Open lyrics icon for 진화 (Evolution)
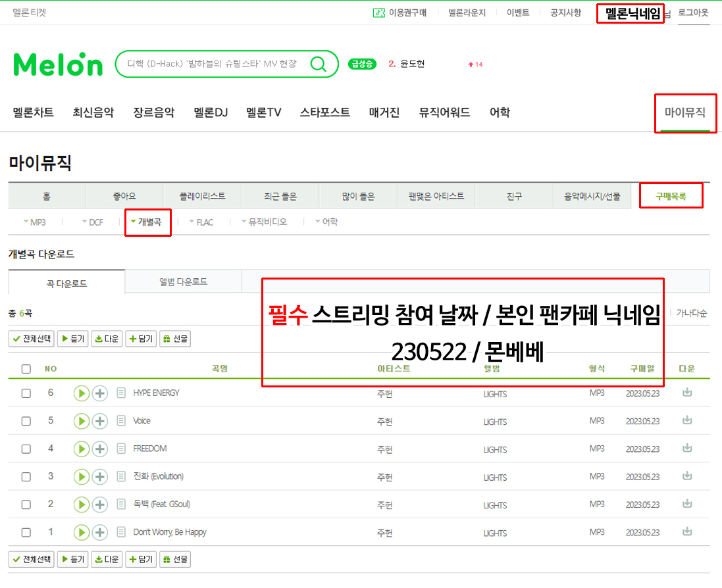Screen dimensions: 722x588 pos(121,476)
